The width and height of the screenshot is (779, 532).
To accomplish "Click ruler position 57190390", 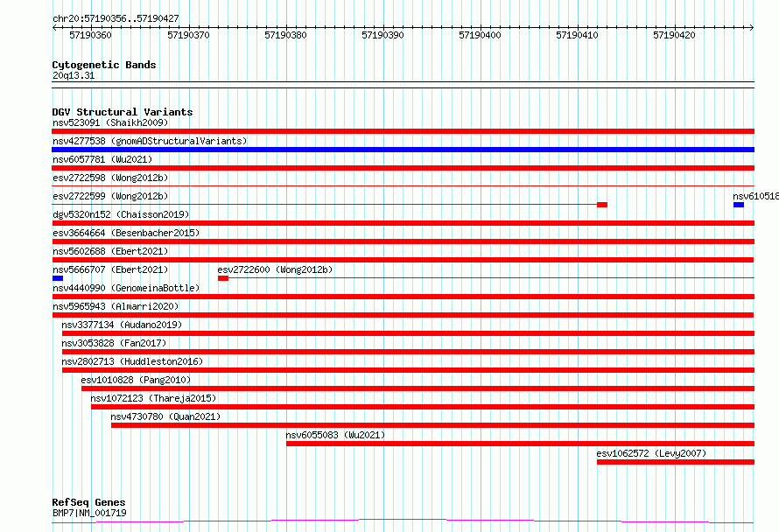I will (x=382, y=35).
